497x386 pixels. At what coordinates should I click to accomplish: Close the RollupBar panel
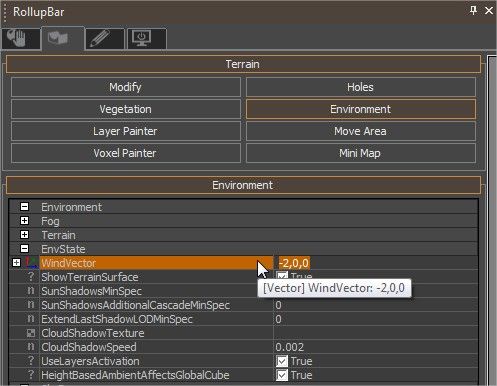(489, 11)
